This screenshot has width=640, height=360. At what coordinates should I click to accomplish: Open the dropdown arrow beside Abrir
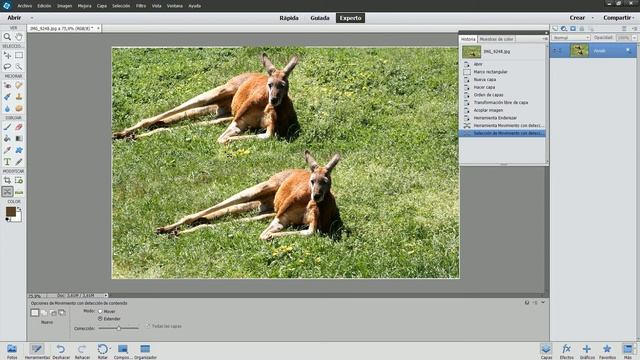32,18
